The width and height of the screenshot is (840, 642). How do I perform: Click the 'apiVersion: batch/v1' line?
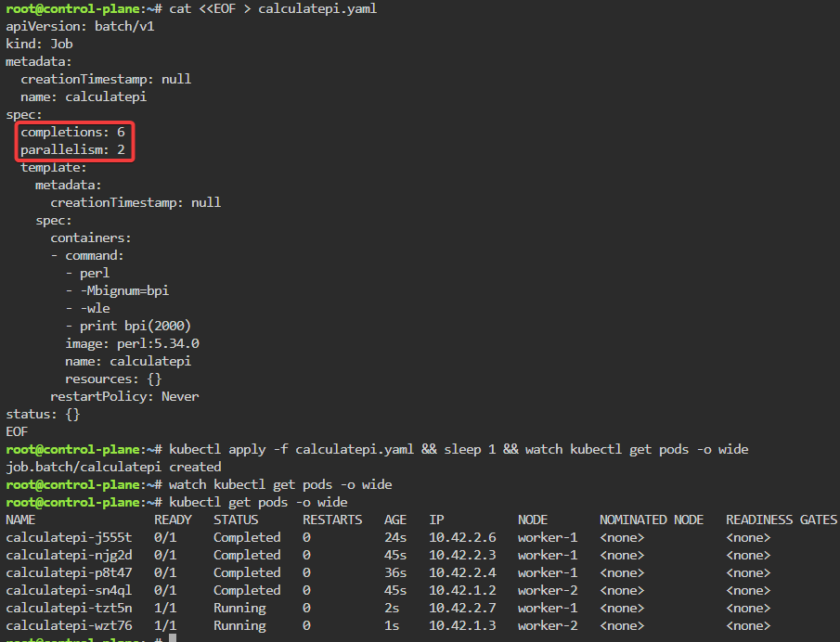tap(80, 27)
